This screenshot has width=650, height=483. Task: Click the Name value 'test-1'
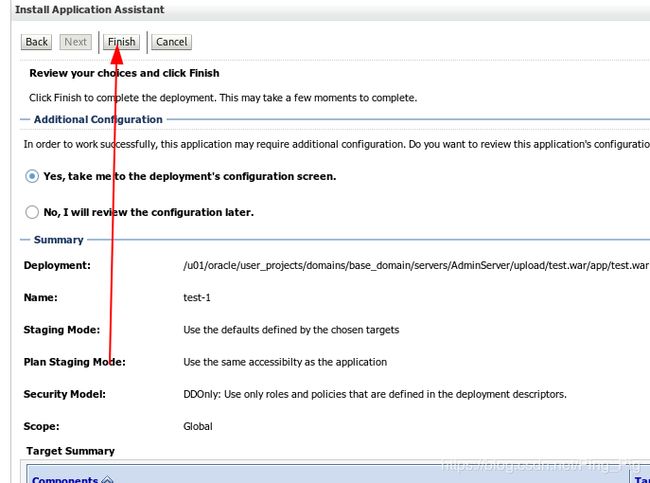[x=197, y=298]
